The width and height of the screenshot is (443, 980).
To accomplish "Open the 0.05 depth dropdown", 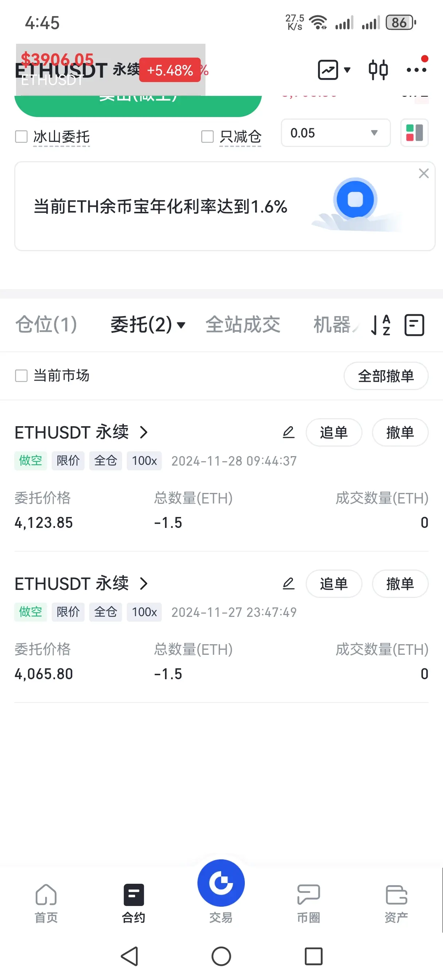I will tap(336, 133).
